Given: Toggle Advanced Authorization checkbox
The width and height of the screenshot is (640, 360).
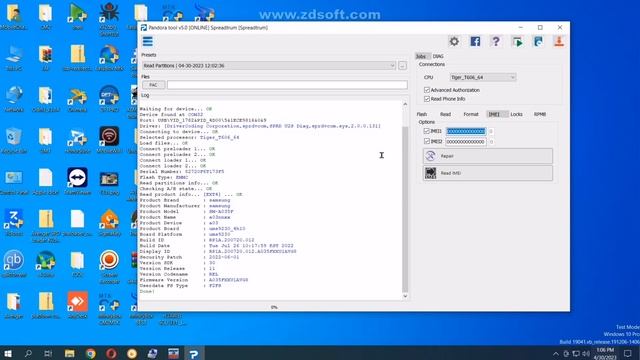Looking at the screenshot, I should click(x=427, y=90).
